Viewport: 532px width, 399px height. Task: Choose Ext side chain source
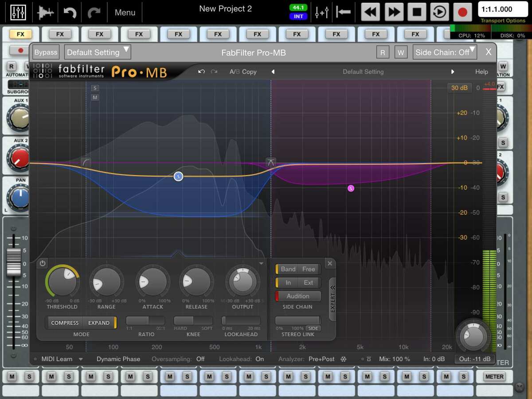(309, 282)
